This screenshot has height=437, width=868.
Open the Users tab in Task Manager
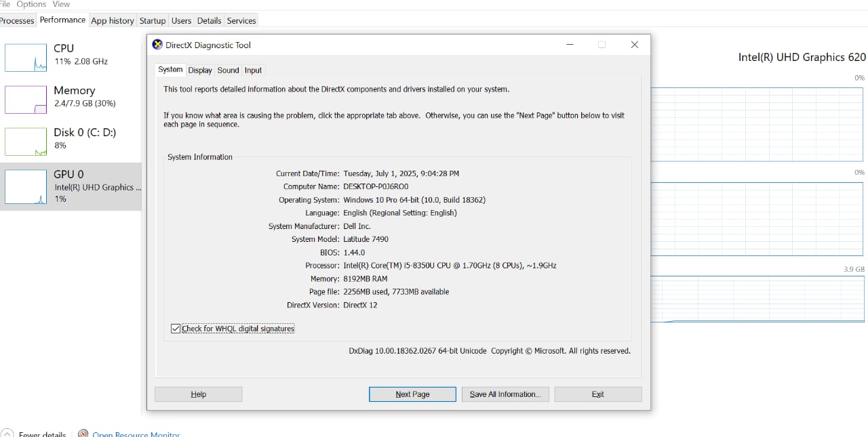pos(181,20)
